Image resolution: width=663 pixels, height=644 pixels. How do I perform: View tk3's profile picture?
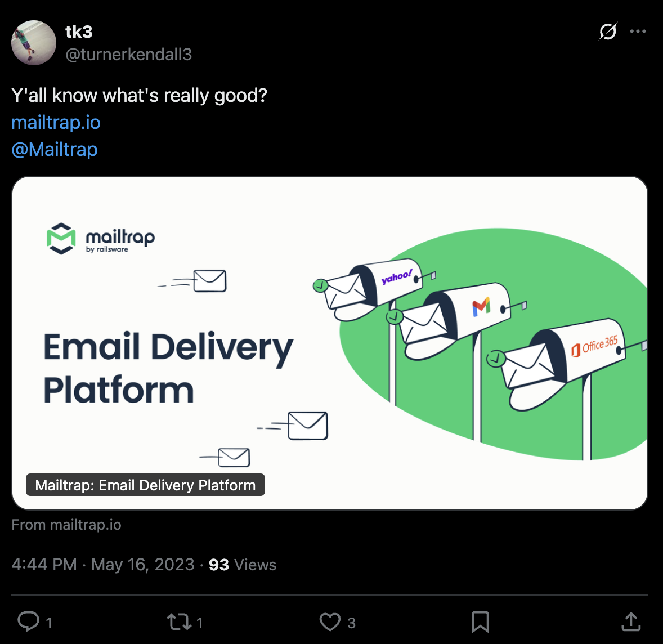33,42
